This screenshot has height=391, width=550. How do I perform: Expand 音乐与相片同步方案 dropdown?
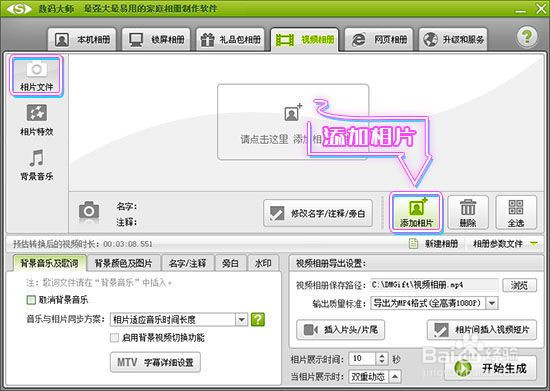241,319
